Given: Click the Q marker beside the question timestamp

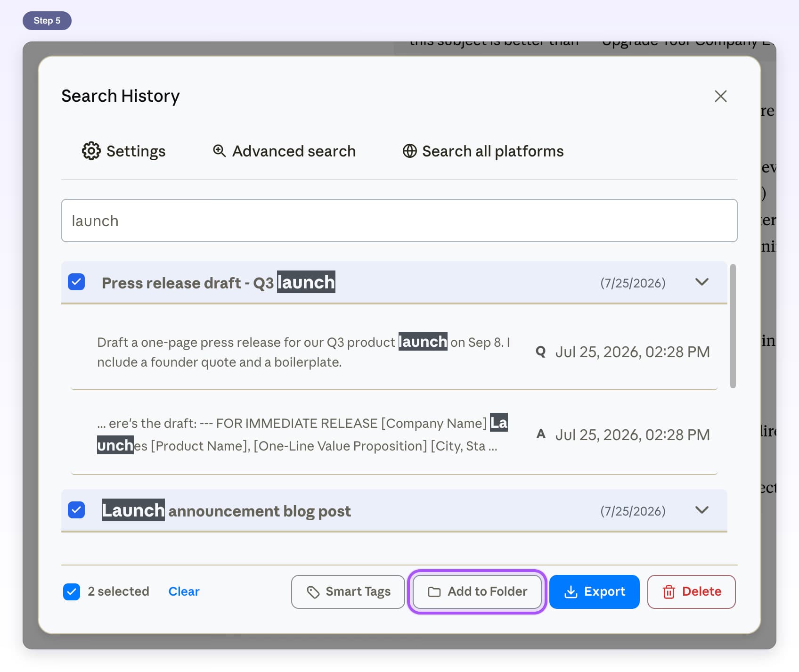Looking at the screenshot, I should coord(541,352).
